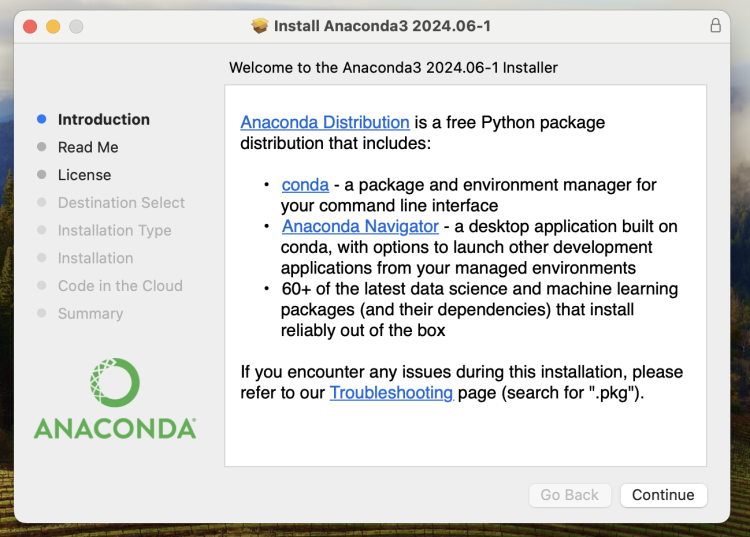Select the License step
The image size is (750, 537).
[x=84, y=175]
